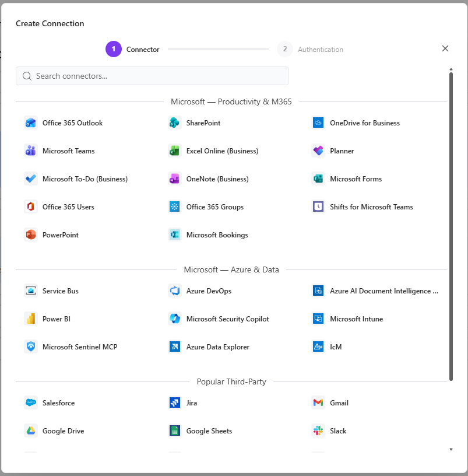
Task: Click the 'Google Sheets' label
Action: coord(209,430)
